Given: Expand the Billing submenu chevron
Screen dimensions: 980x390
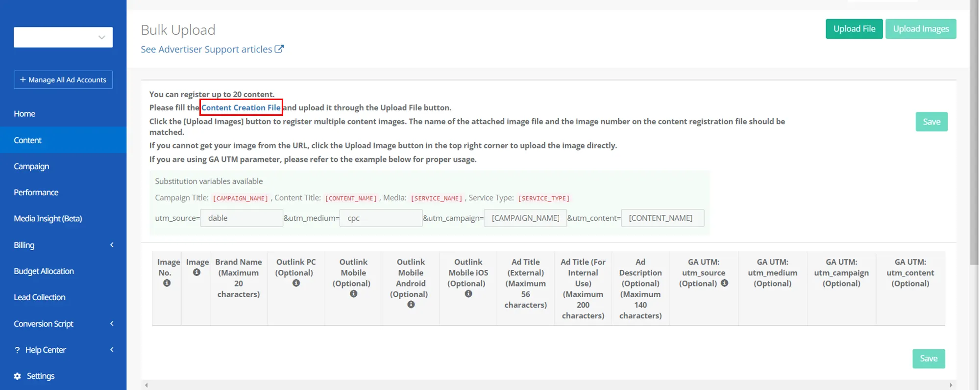Looking at the screenshot, I should click(x=112, y=245).
